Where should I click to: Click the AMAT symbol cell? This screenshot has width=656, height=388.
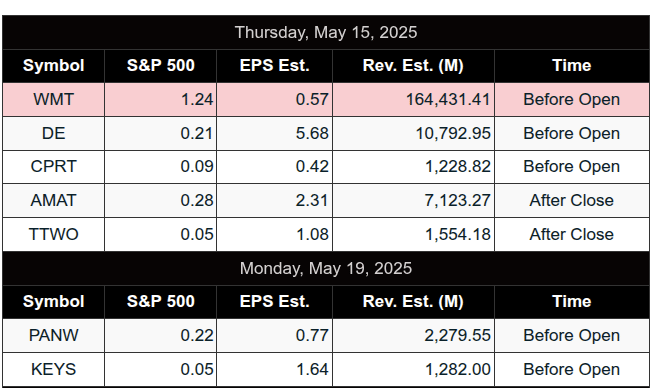click(54, 200)
